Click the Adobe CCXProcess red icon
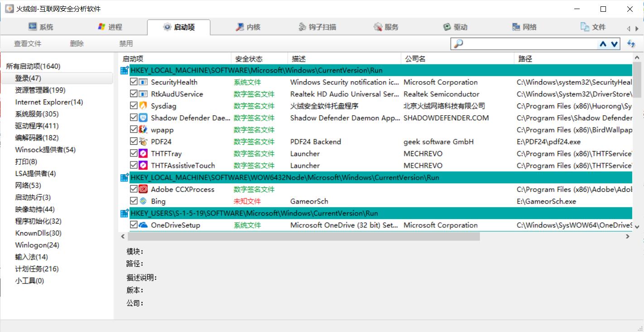 [143, 190]
